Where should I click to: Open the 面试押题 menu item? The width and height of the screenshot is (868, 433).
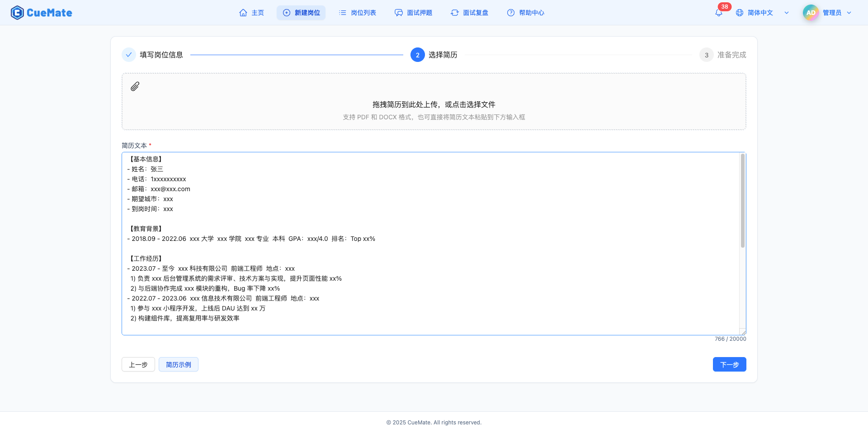(413, 13)
